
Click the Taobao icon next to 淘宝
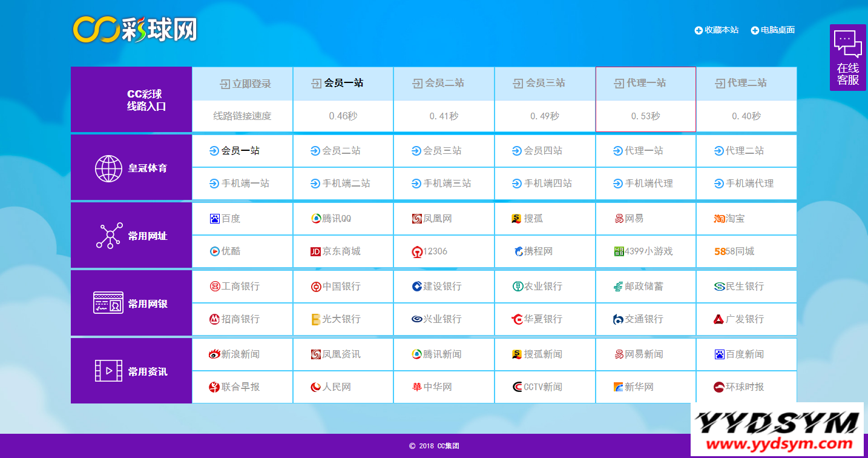(x=719, y=219)
